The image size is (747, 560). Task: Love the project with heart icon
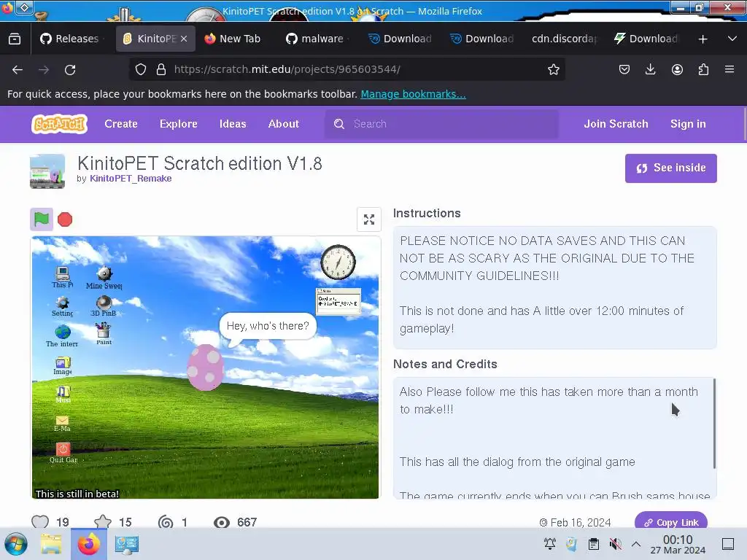click(40, 521)
